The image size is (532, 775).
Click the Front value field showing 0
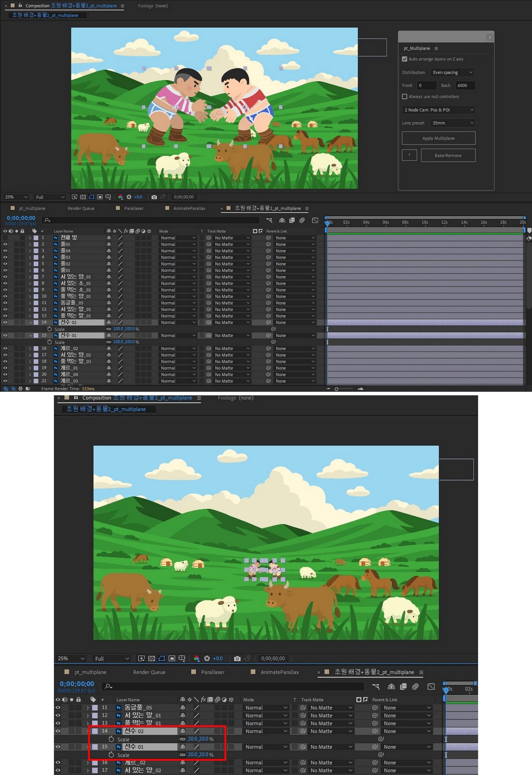coord(427,85)
